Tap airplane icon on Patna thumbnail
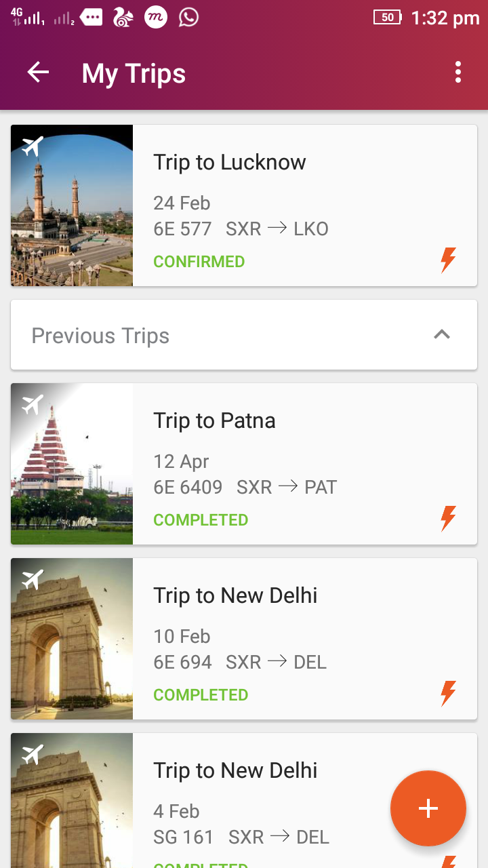 33,404
